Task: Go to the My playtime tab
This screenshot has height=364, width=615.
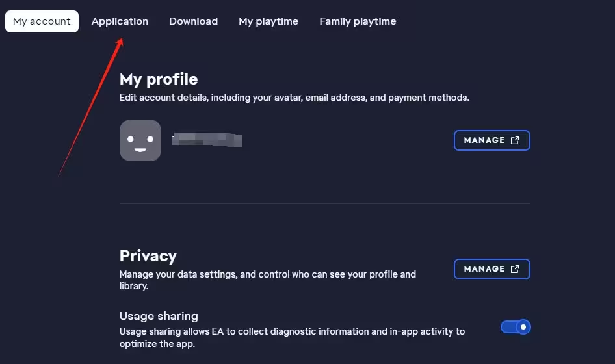Action: click(268, 21)
